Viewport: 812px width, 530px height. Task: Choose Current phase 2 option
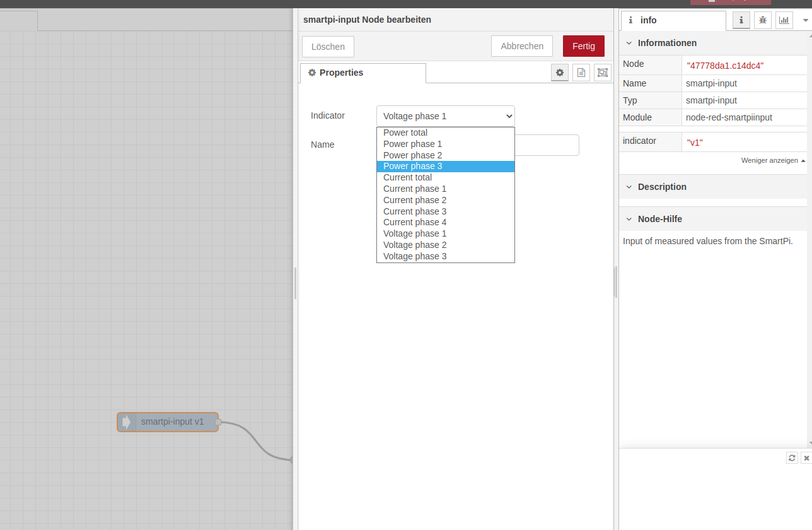[x=446, y=200]
